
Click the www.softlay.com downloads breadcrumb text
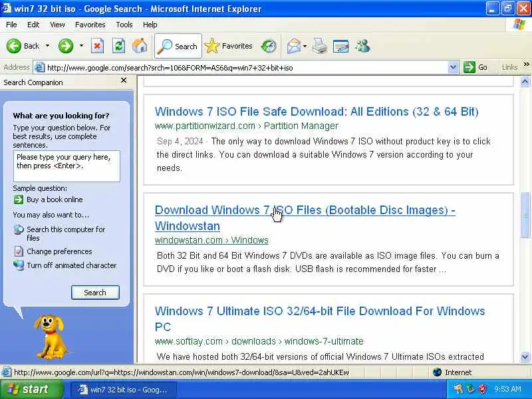tap(259, 341)
